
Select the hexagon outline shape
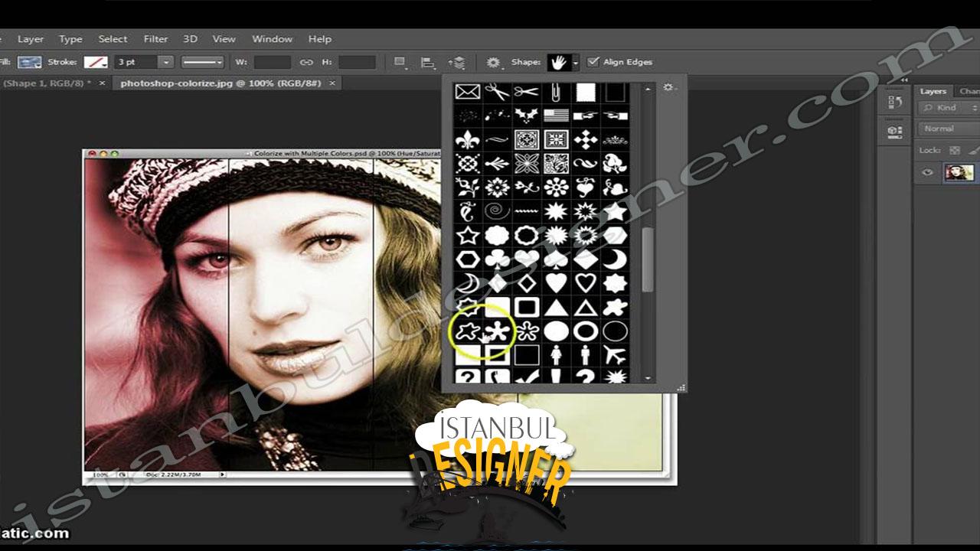[x=468, y=259]
